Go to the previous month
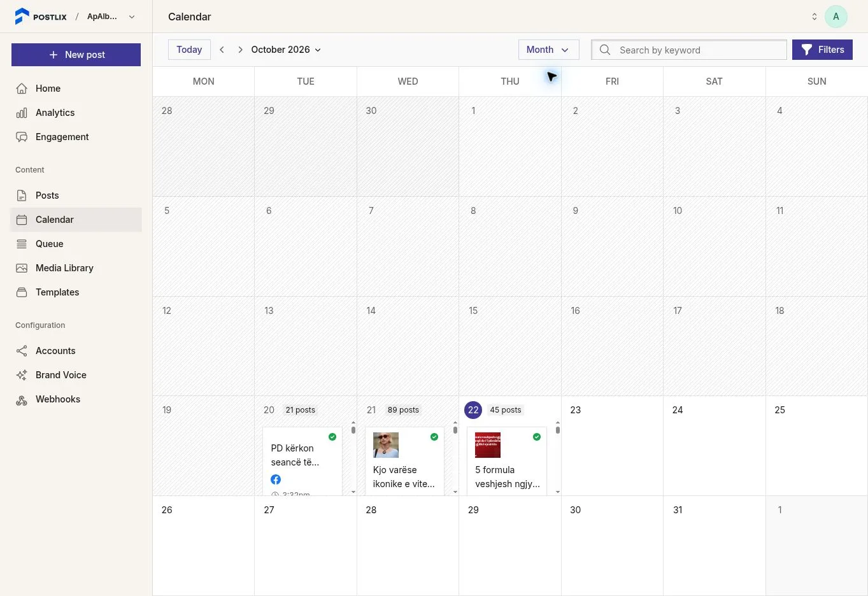The width and height of the screenshot is (868, 596). tap(222, 50)
